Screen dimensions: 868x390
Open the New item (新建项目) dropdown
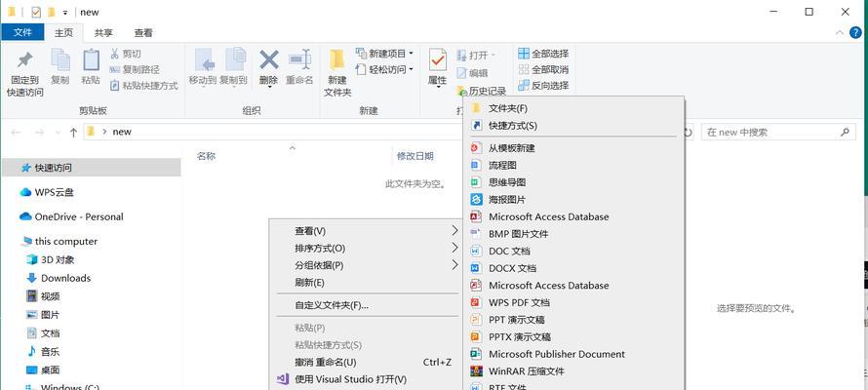(384, 54)
